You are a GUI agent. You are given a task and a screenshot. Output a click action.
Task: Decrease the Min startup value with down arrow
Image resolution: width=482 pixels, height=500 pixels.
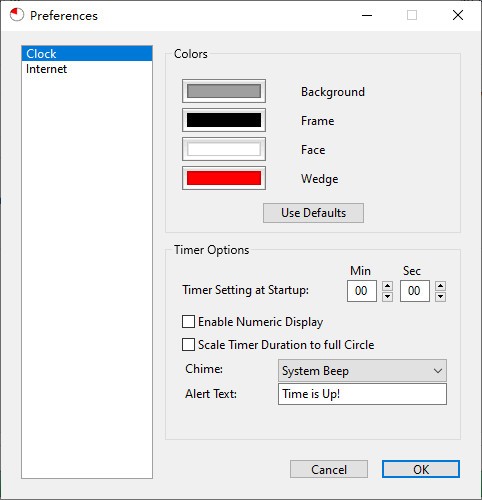pos(387,296)
